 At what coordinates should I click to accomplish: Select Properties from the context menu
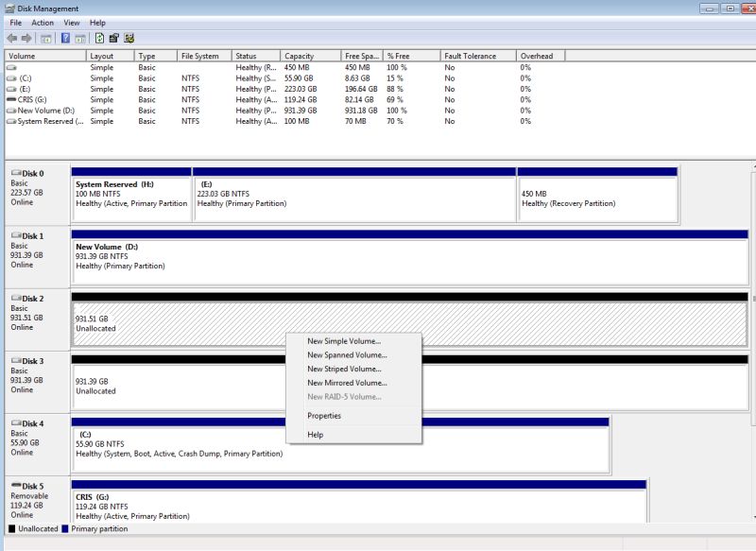324,416
